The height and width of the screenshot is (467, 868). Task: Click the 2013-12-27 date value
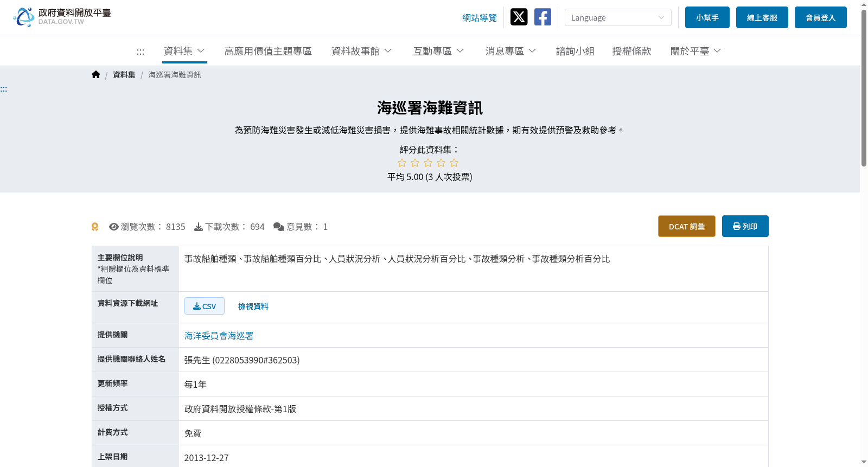(207, 458)
